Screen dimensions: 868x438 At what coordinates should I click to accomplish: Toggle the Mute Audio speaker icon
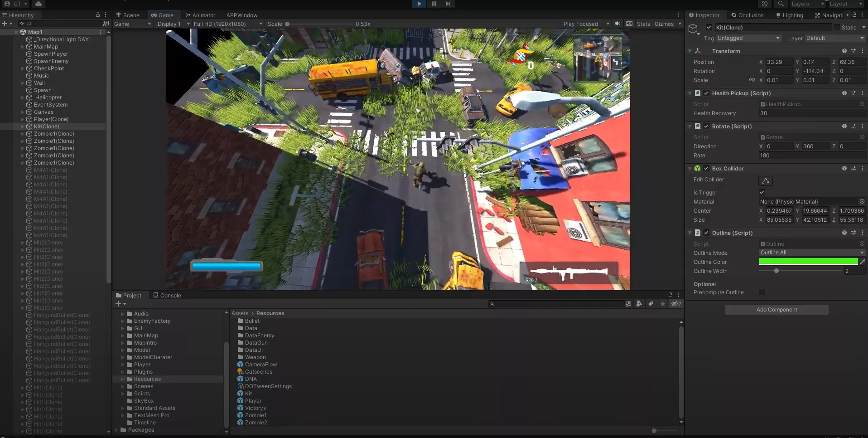click(617, 24)
